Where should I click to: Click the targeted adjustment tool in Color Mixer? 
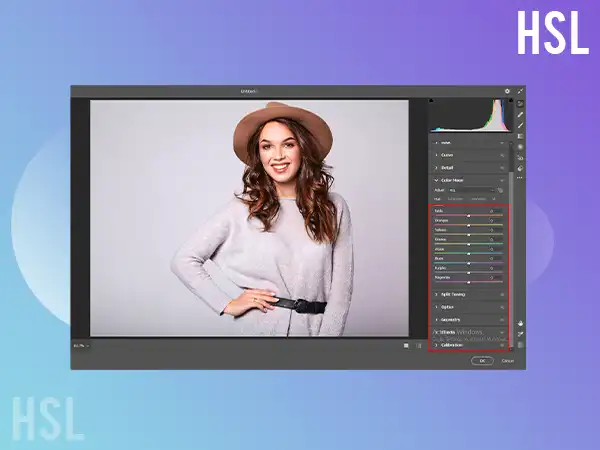501,188
